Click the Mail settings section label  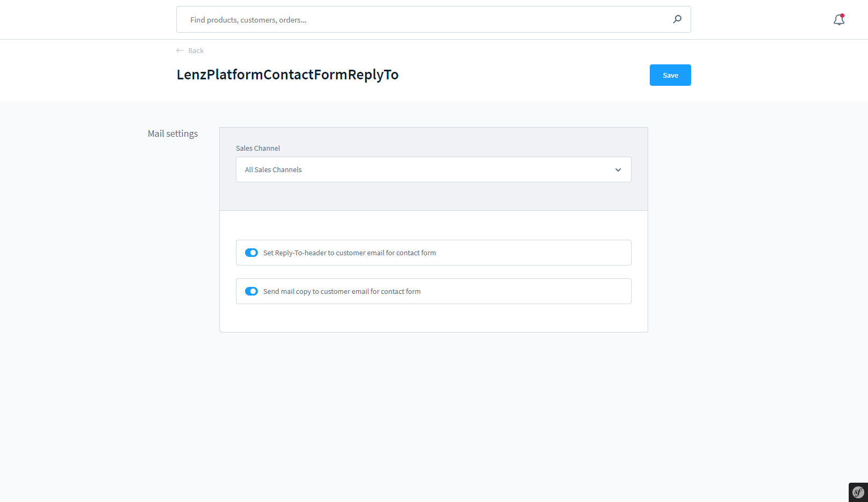click(x=173, y=134)
